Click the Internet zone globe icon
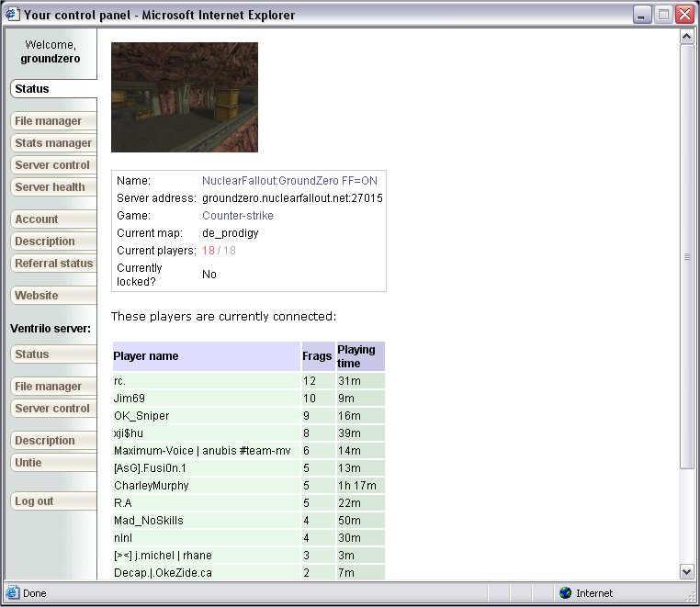The image size is (700, 607). 565,592
